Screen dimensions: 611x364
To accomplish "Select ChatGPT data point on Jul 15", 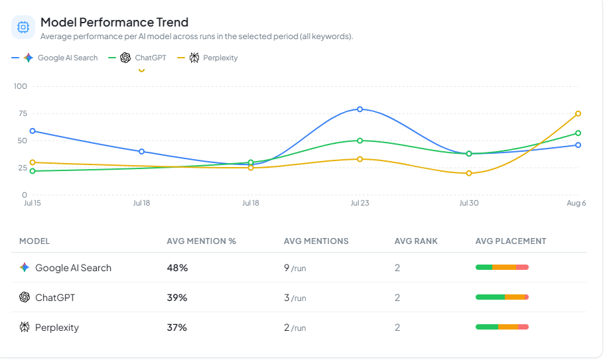I will (x=33, y=171).
